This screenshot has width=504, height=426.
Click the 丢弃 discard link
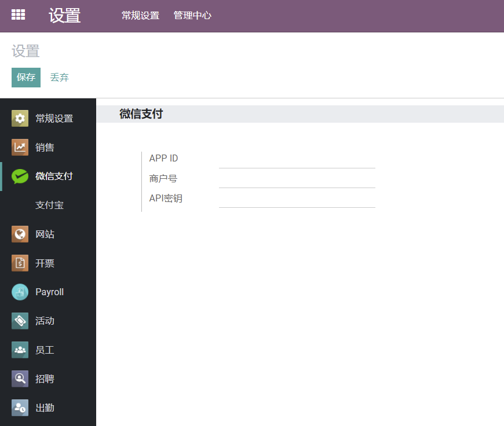60,77
